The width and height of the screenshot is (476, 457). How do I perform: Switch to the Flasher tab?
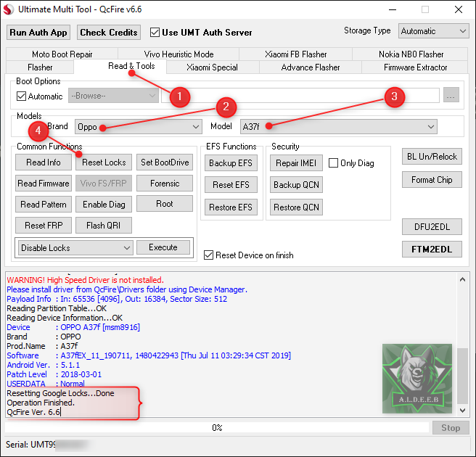point(40,67)
